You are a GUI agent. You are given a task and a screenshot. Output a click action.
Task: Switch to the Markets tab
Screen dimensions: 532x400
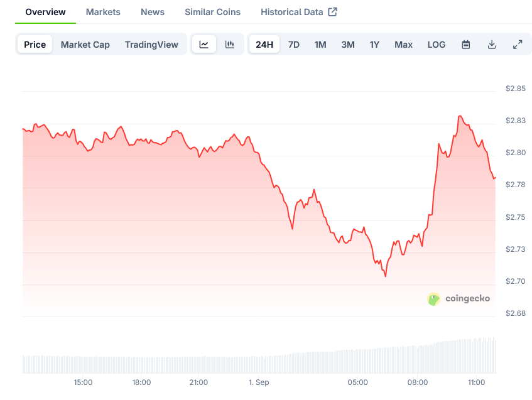[x=103, y=12]
